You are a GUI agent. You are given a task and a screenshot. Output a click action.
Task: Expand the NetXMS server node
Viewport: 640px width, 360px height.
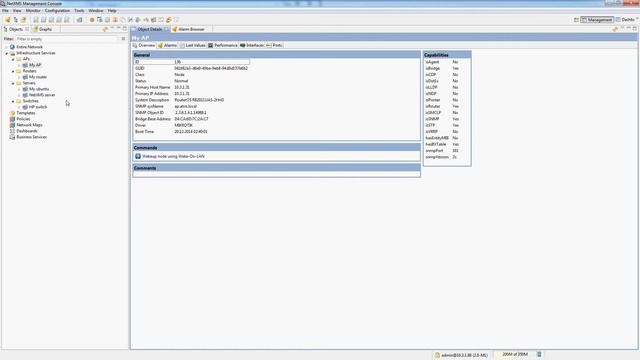point(19,95)
